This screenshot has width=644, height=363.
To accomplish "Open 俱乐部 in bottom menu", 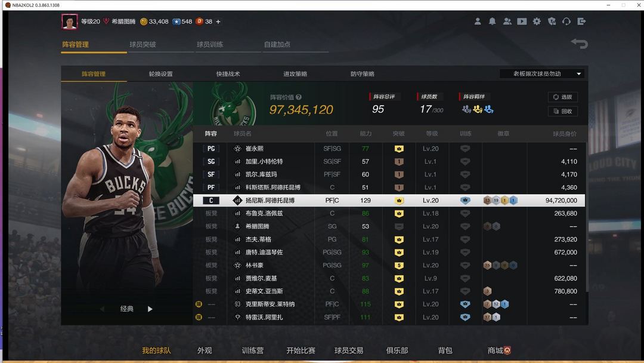I will (x=397, y=350).
